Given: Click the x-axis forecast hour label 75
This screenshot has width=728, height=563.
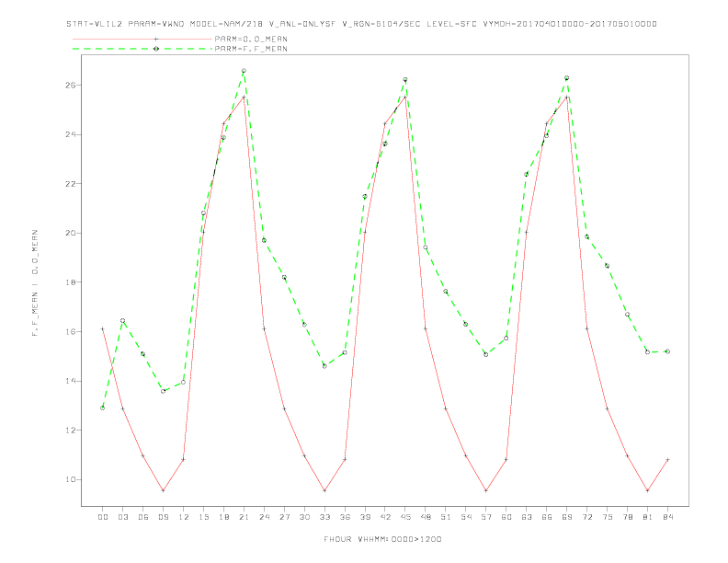Looking at the screenshot, I should (x=608, y=517).
